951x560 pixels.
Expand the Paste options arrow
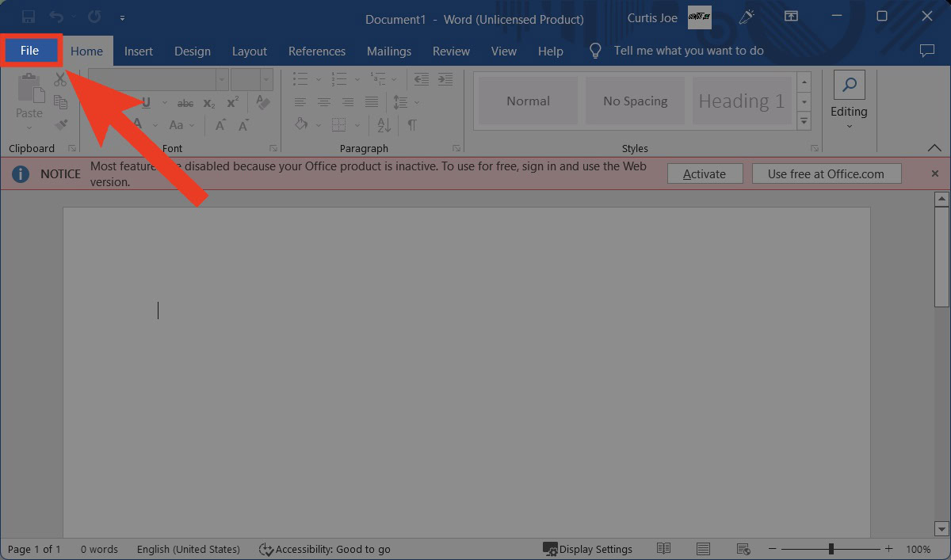(29, 128)
